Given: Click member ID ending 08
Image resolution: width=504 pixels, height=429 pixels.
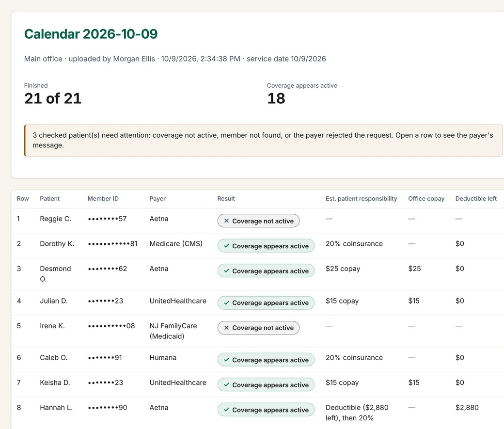Looking at the screenshot, I should 111,326.
